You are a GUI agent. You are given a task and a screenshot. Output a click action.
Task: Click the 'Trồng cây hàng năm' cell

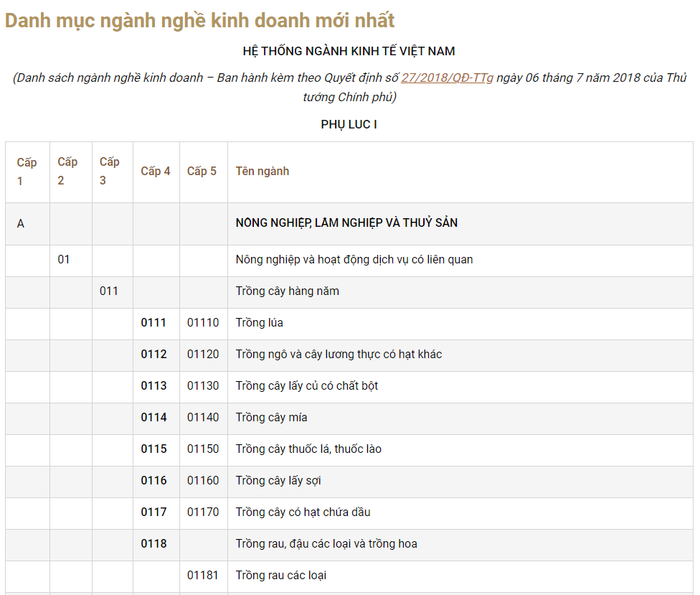click(x=288, y=291)
